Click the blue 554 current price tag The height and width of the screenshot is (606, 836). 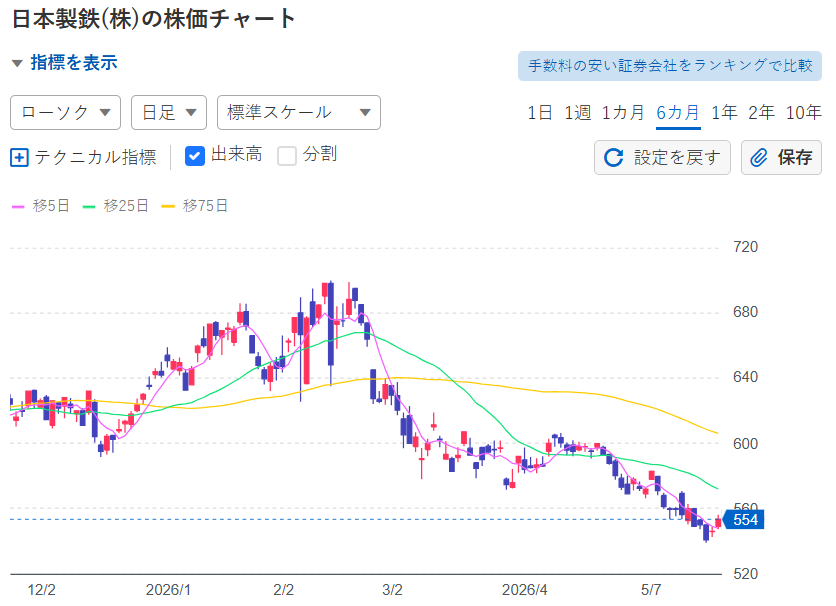[x=744, y=520]
